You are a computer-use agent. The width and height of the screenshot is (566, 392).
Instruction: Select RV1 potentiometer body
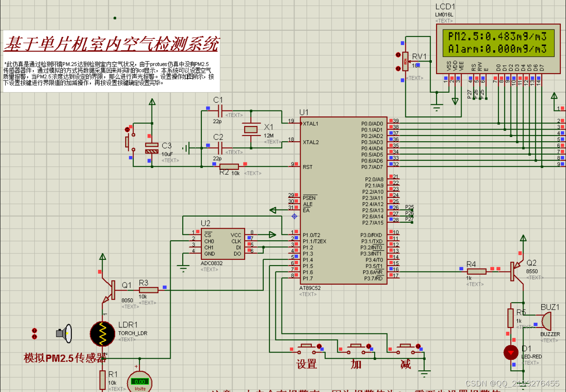coord(405,62)
